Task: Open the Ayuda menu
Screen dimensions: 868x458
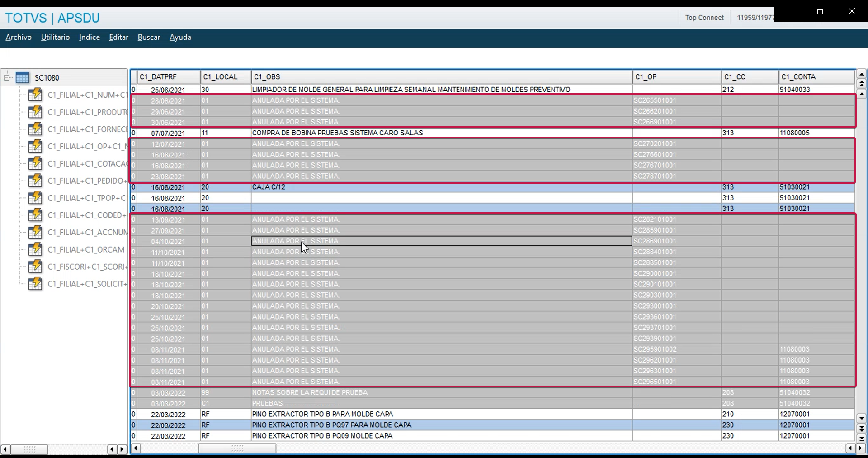Action: click(x=180, y=37)
